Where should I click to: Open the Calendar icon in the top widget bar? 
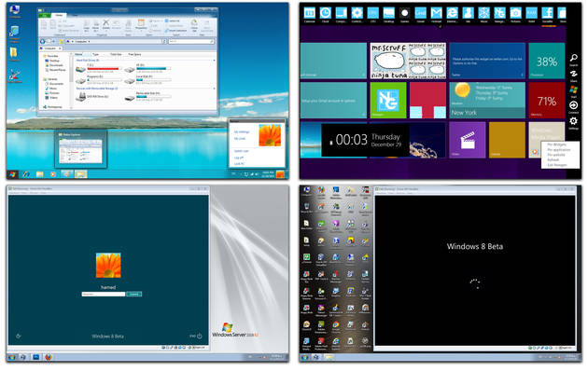tap(309, 13)
